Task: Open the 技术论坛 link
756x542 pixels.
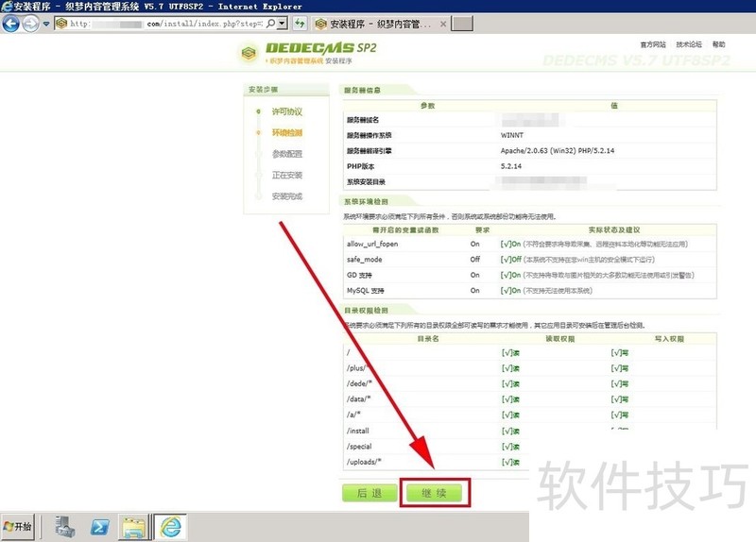Action: [x=689, y=44]
